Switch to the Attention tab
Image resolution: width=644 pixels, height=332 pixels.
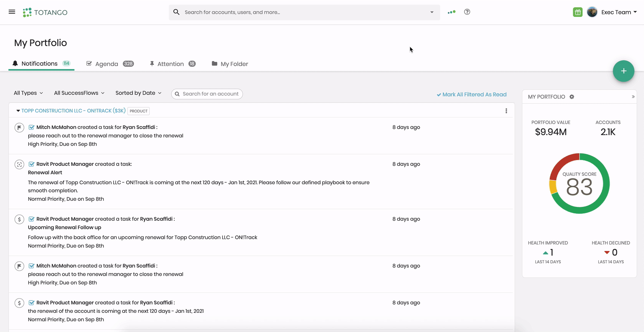tap(173, 64)
